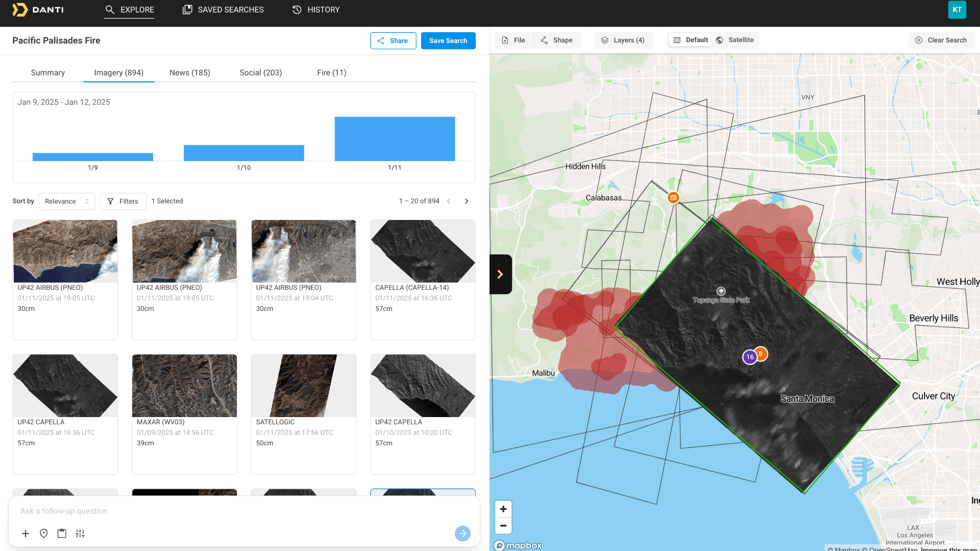Open the Sort by Relevance dropdown
This screenshot has width=980, height=551.
coord(67,201)
